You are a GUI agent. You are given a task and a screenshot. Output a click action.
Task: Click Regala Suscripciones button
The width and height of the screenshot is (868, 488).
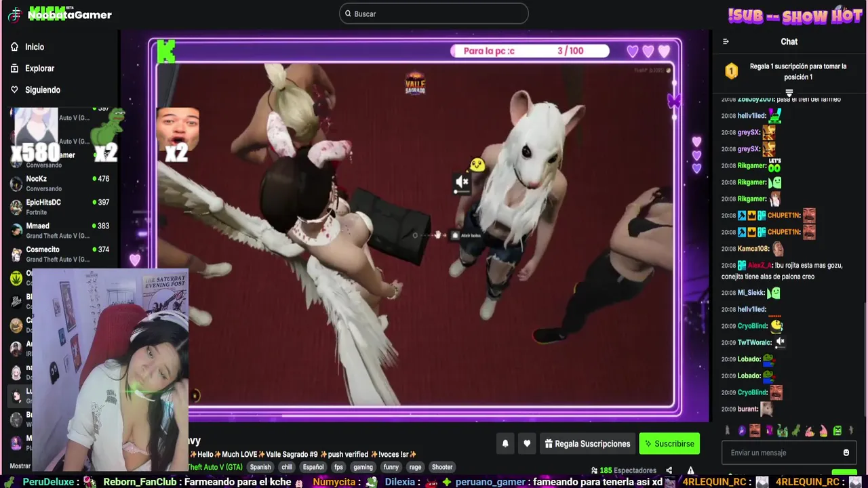587,444
